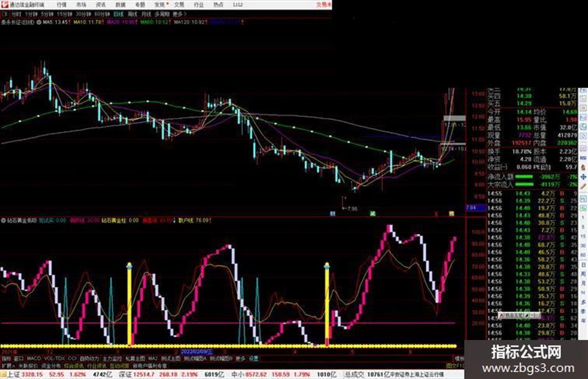This screenshot has width=588, height=379.
Task: Click the 周 button in right sidebar
Action: (583, 274)
